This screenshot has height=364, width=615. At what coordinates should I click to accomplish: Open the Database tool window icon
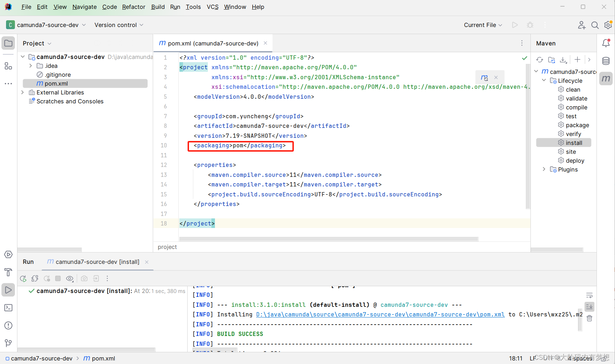point(606,61)
